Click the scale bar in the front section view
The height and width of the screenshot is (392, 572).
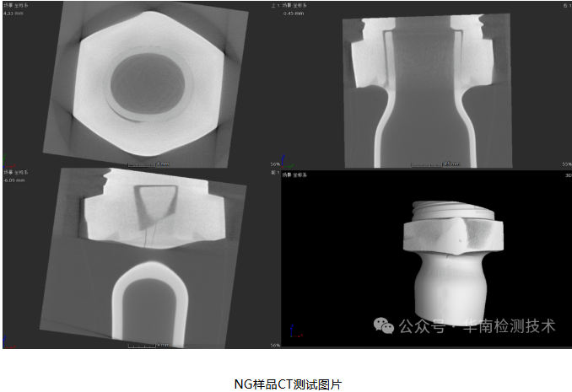click(x=148, y=345)
